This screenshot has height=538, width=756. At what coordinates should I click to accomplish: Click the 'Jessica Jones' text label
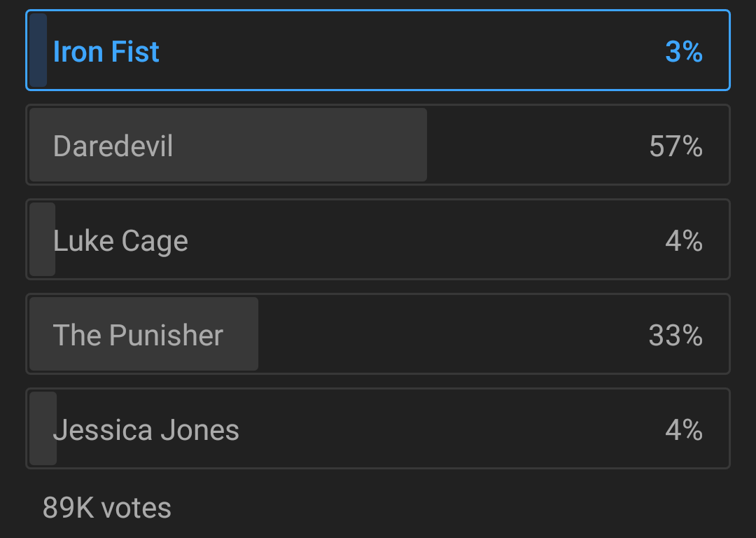click(146, 430)
